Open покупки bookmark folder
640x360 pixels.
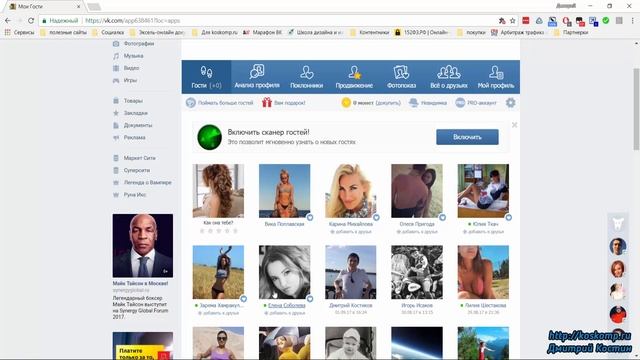(x=471, y=32)
